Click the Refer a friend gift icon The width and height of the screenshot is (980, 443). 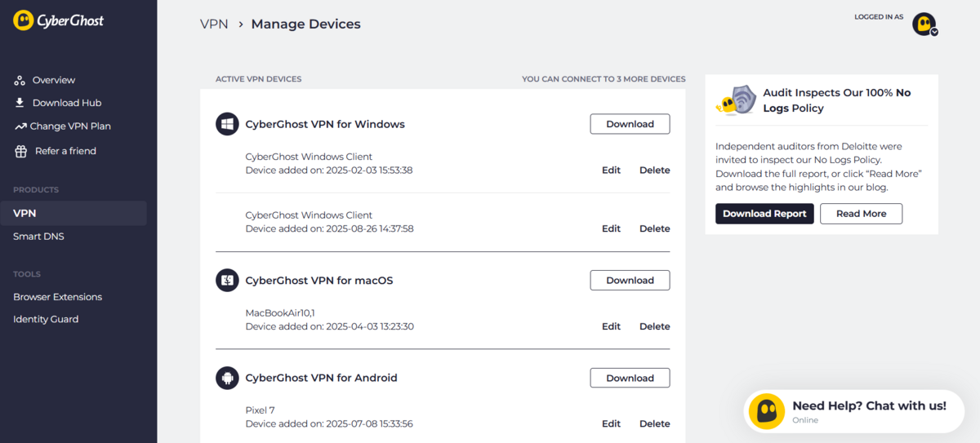[20, 151]
